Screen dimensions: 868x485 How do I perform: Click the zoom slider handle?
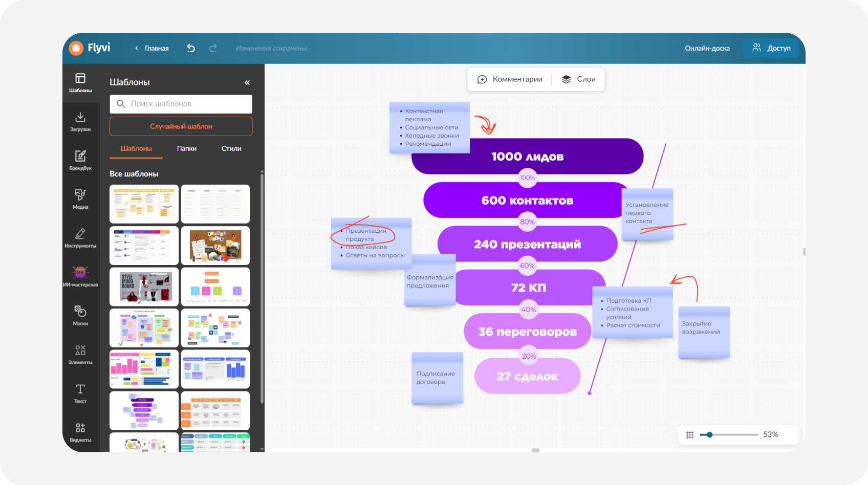click(x=709, y=435)
